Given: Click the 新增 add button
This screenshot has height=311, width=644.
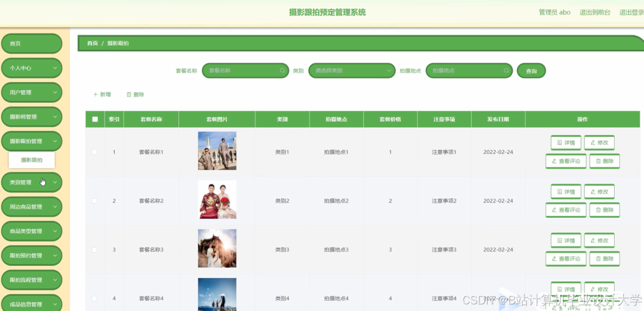Looking at the screenshot, I should click(x=102, y=95).
